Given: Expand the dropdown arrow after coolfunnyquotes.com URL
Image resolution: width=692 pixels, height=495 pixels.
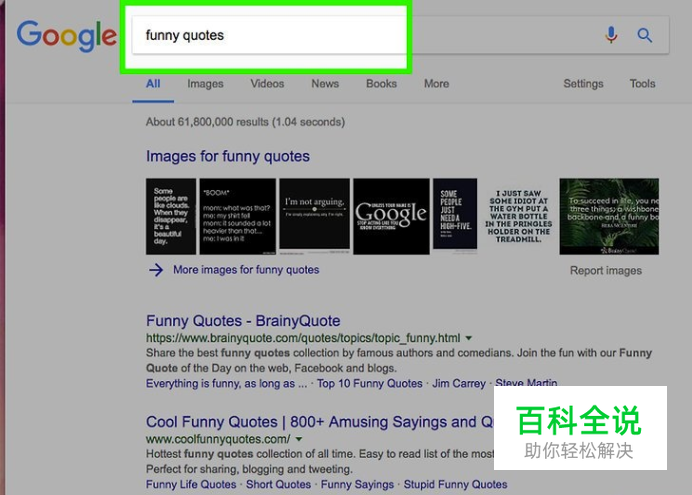Looking at the screenshot, I should 299,439.
